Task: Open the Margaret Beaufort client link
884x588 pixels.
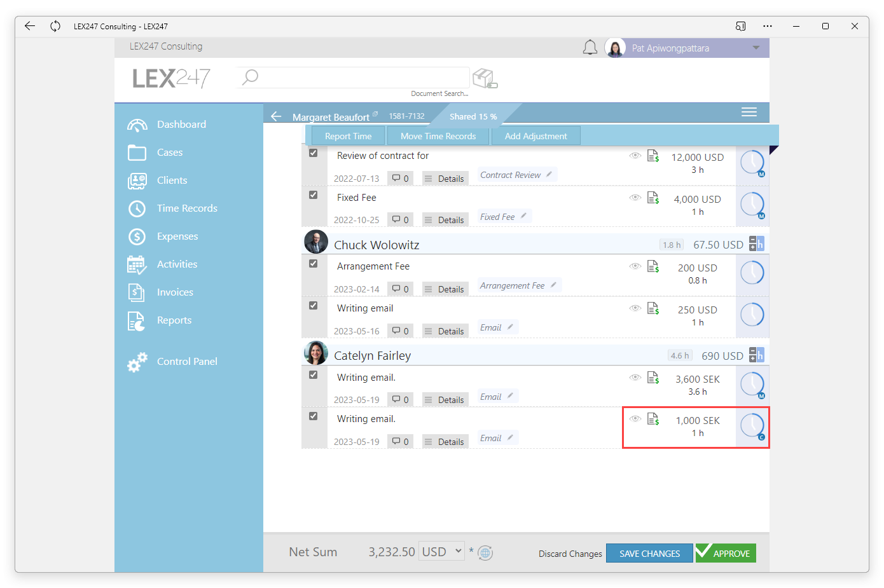Action: 331,117
